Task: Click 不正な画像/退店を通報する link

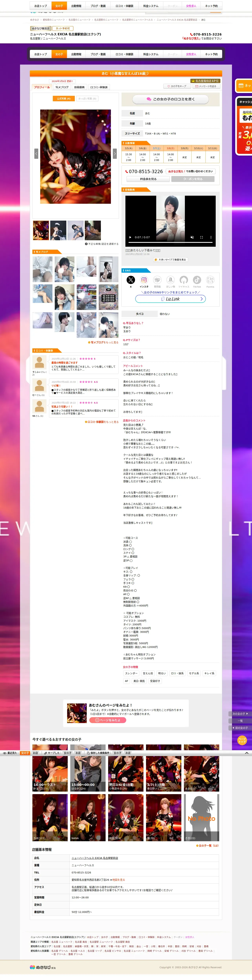Action: (102, 244)
